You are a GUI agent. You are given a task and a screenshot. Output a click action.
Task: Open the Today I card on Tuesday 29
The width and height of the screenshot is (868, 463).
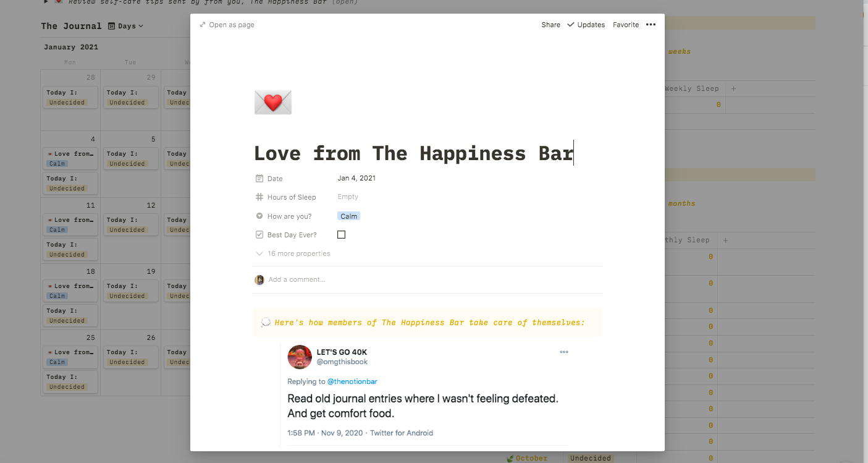pos(130,97)
